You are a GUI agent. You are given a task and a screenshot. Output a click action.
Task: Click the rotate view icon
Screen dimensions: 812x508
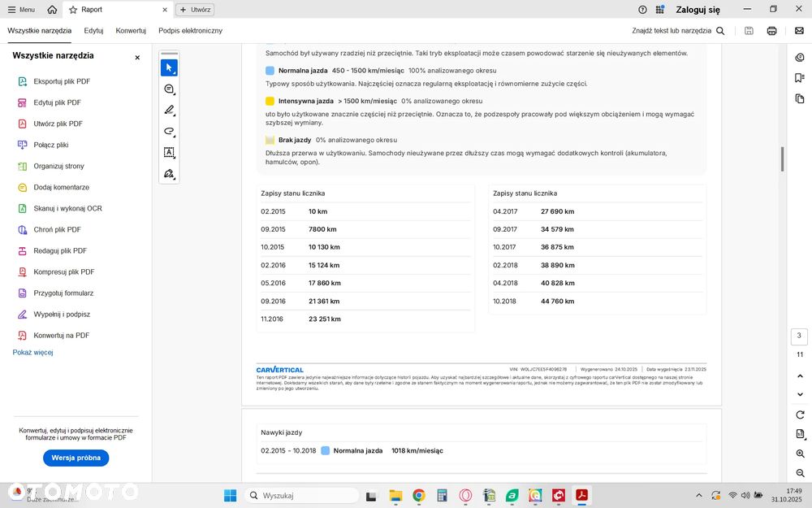(800, 415)
